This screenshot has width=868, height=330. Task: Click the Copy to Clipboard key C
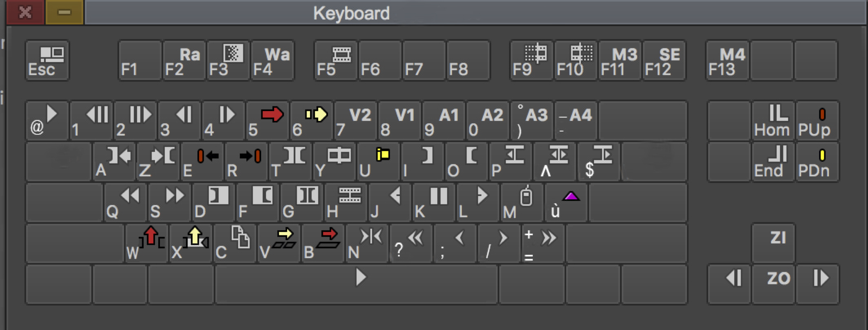pyautogui.click(x=235, y=243)
